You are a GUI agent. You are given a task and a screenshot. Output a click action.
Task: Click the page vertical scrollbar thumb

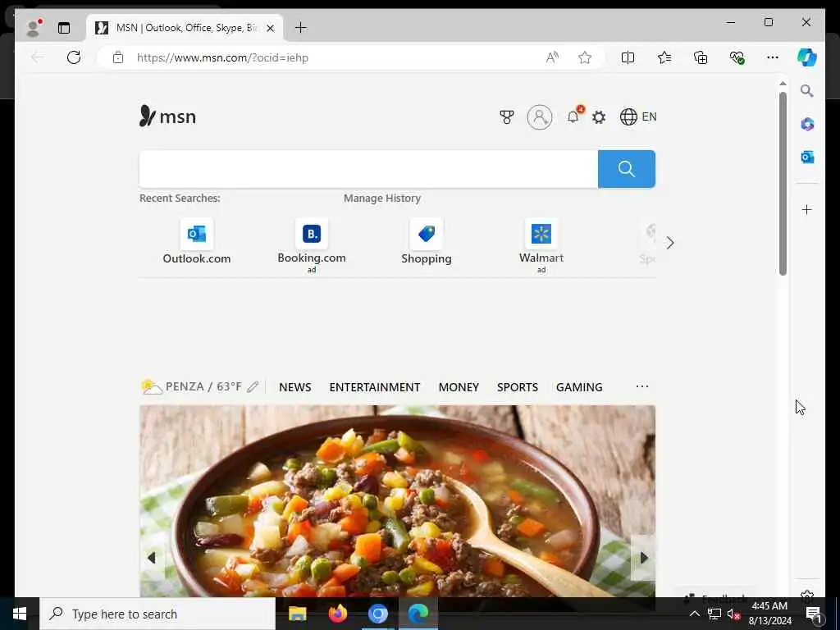click(783, 184)
